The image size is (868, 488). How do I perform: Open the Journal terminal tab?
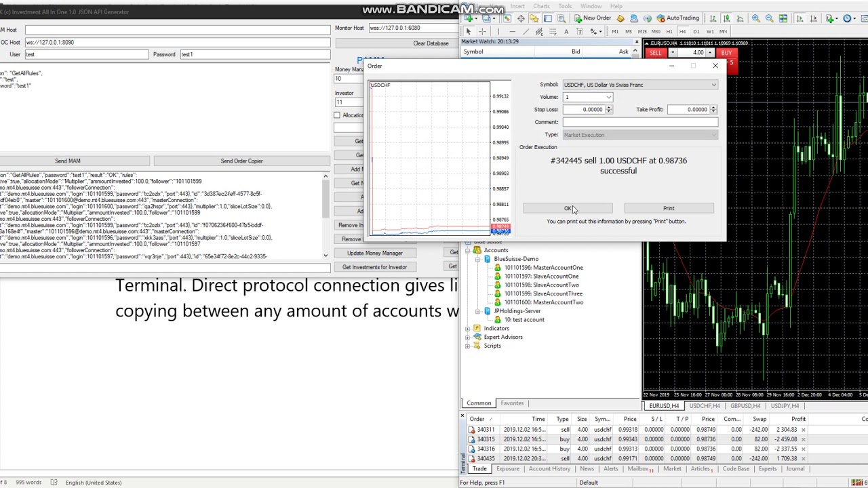pyautogui.click(x=795, y=469)
